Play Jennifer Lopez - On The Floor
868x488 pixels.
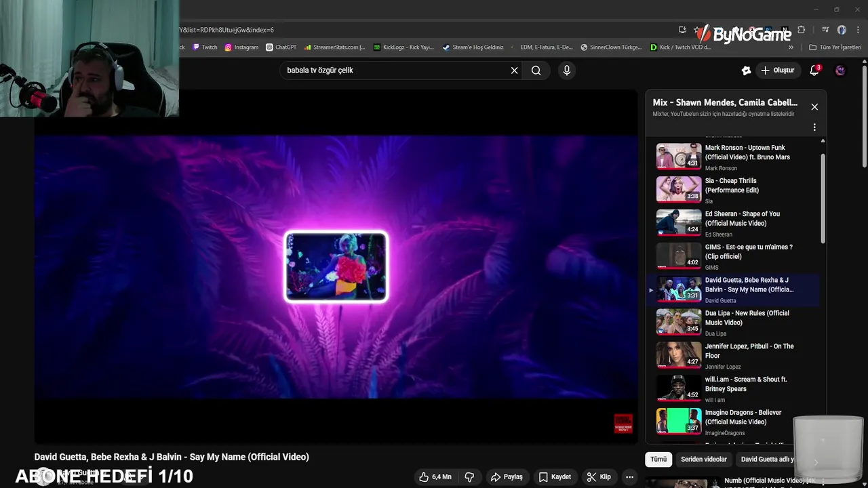point(732,356)
